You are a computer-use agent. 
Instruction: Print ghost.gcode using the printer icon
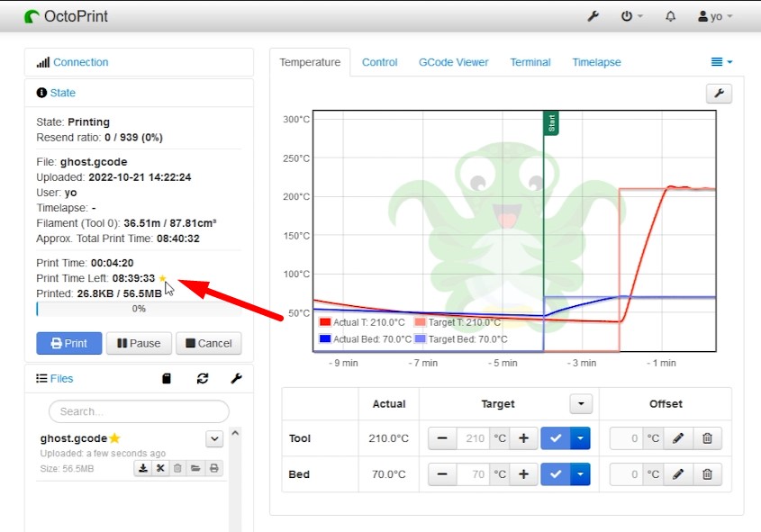[214, 468]
